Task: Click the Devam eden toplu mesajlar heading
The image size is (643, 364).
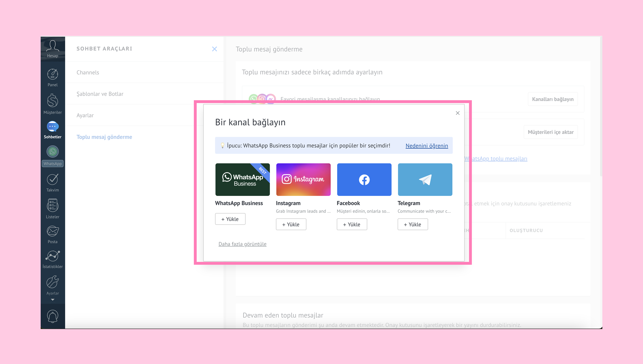Action: 283,316
